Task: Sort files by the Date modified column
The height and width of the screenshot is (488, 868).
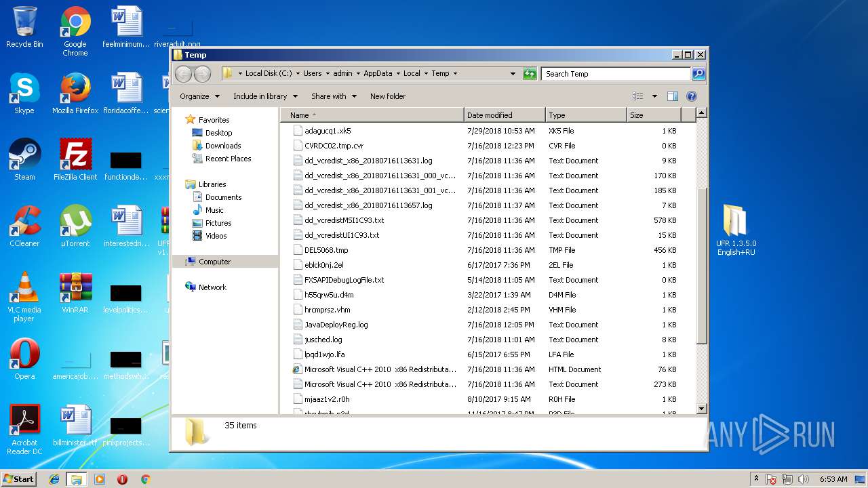Action: click(x=505, y=115)
